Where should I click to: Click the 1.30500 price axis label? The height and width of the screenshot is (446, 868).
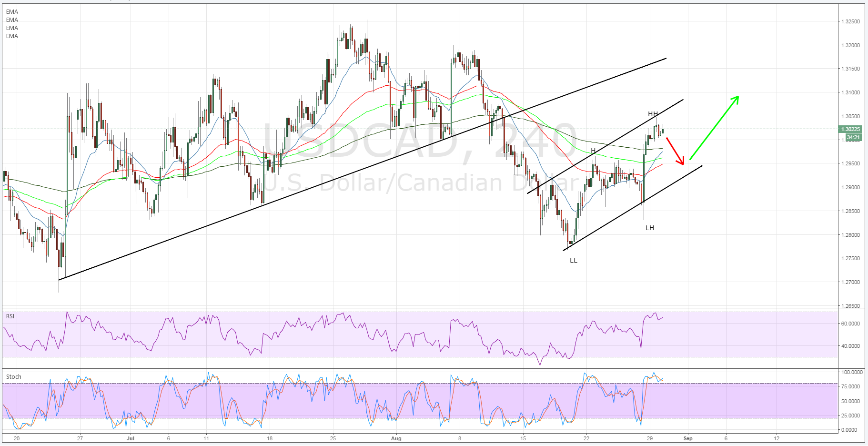850,116
